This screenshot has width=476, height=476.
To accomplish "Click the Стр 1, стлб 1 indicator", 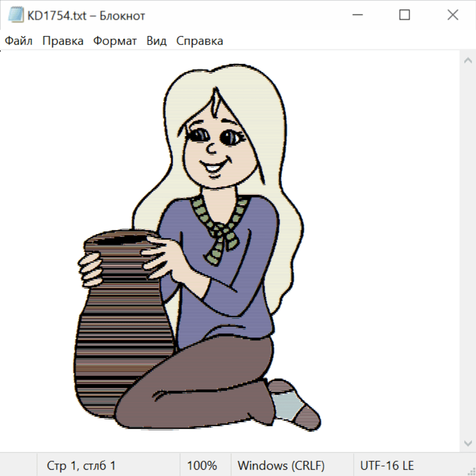I will tap(81, 465).
